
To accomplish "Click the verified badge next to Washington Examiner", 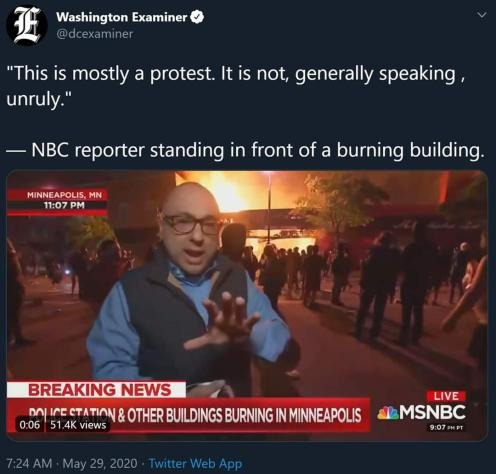I will click(197, 17).
